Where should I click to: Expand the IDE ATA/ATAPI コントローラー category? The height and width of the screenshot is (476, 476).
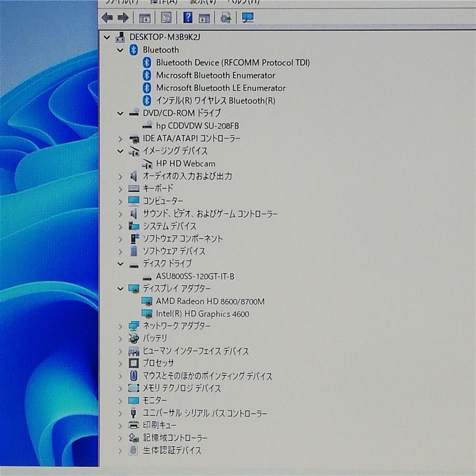(x=120, y=139)
